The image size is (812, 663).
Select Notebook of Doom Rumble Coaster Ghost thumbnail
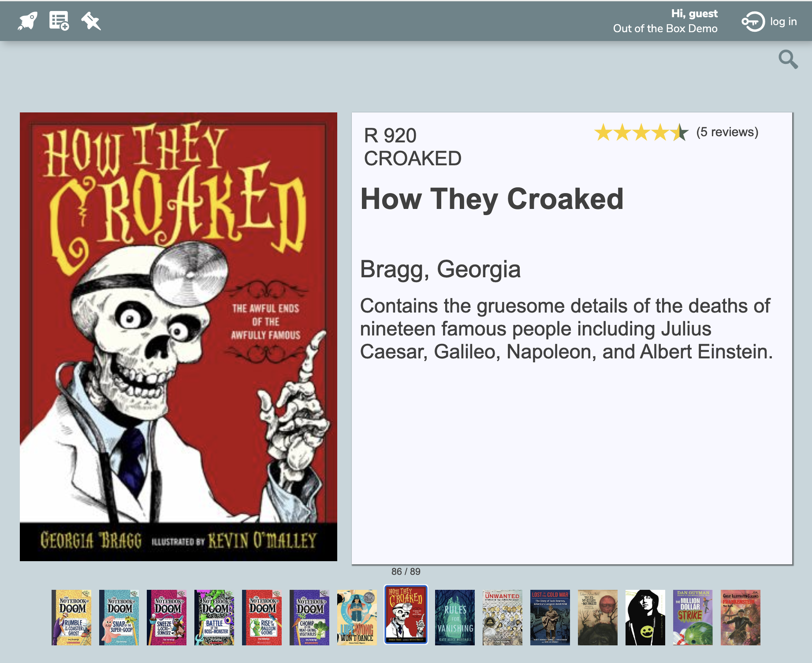coord(71,618)
